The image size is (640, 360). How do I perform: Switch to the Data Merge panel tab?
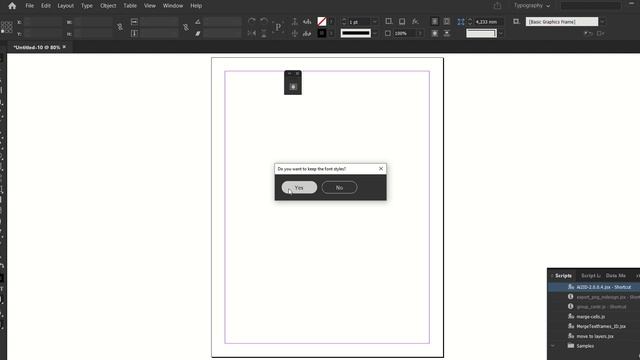tap(616, 276)
